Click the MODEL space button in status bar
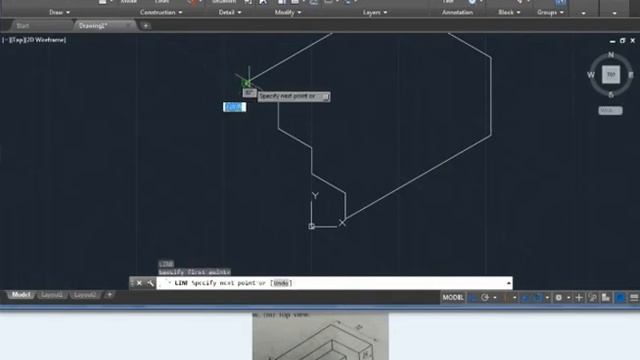640x360 pixels. [x=453, y=298]
